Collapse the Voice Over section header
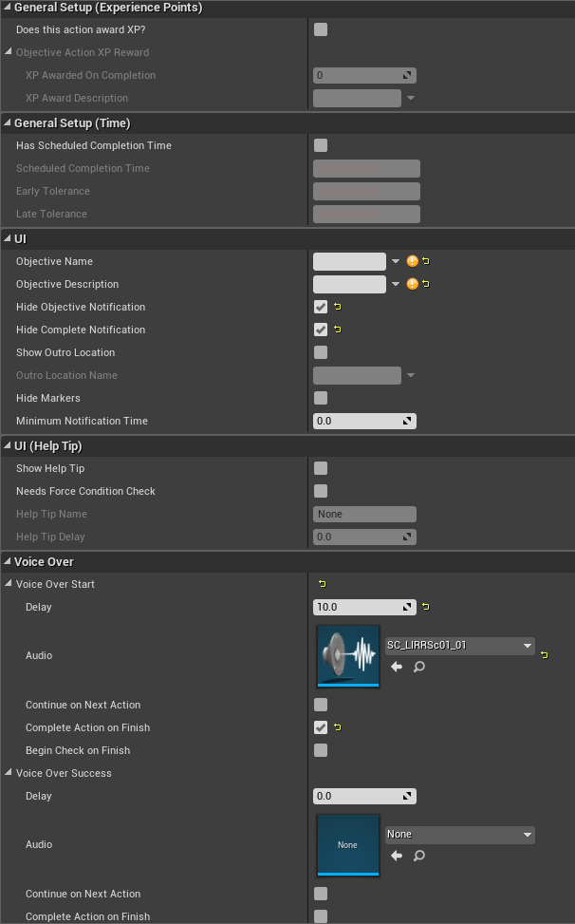The width and height of the screenshot is (575, 924). click(9, 561)
